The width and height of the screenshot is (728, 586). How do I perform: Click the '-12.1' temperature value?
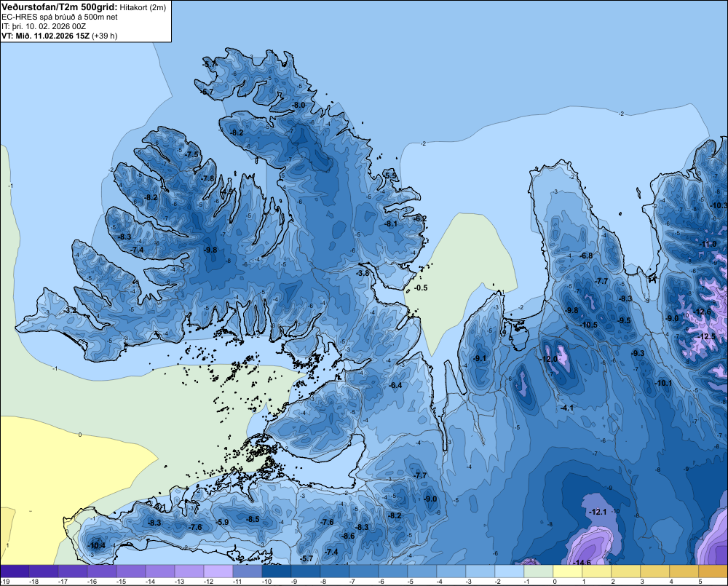coord(598,512)
